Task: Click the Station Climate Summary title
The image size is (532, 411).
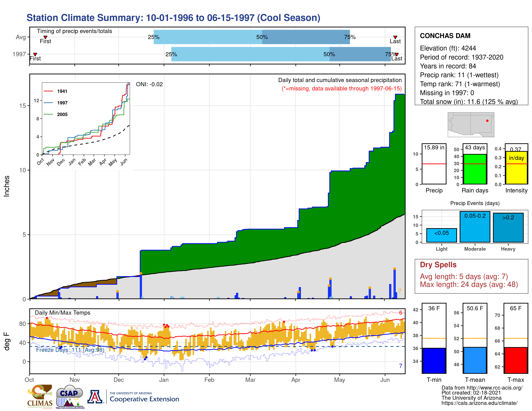Action: tap(173, 18)
